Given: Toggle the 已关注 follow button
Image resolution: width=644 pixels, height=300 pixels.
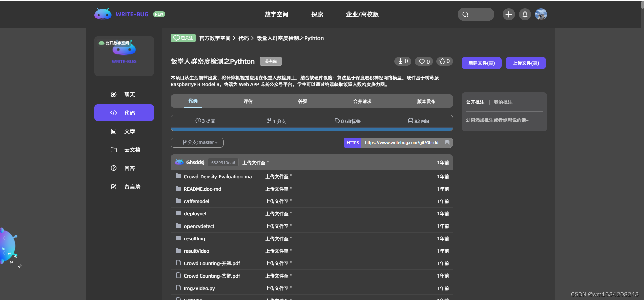Looking at the screenshot, I should pyautogui.click(x=183, y=38).
